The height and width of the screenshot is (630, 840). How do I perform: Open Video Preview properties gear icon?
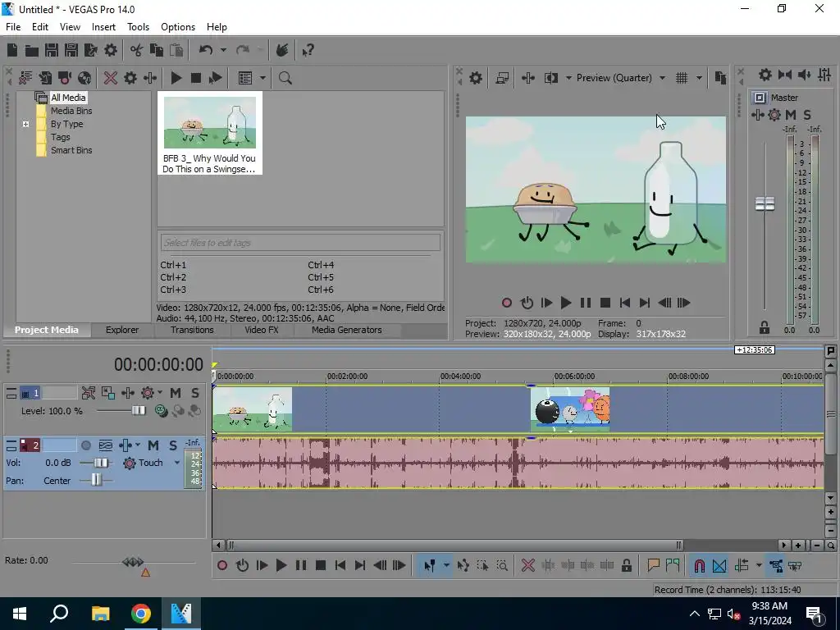[x=476, y=78]
